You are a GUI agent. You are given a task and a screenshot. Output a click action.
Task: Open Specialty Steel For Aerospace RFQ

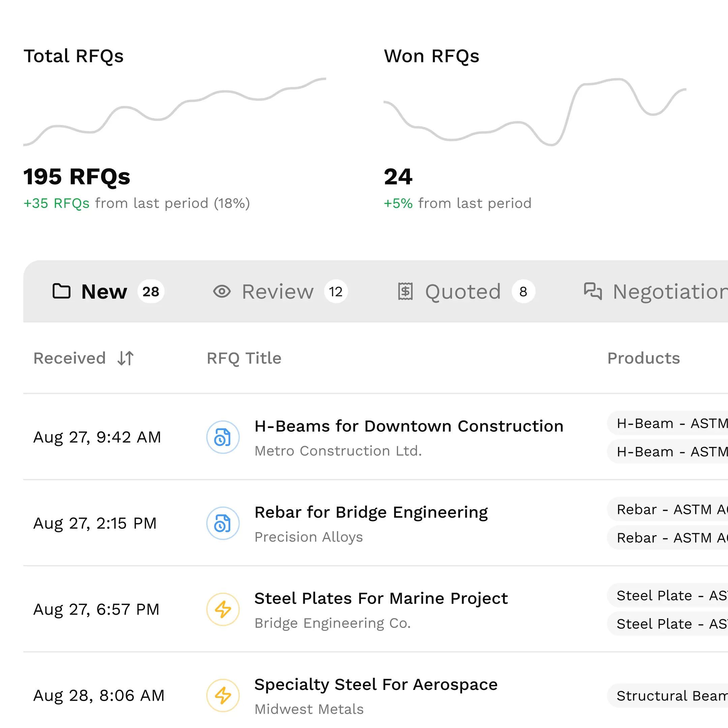click(x=376, y=684)
